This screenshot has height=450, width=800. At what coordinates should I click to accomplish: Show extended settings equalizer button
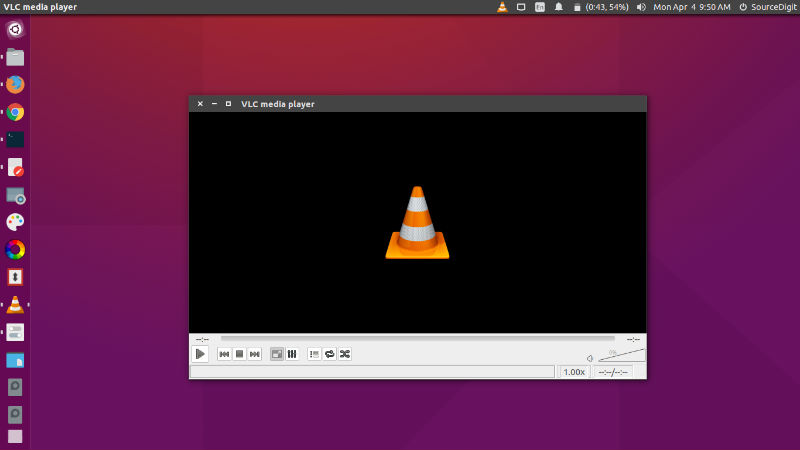(x=292, y=354)
